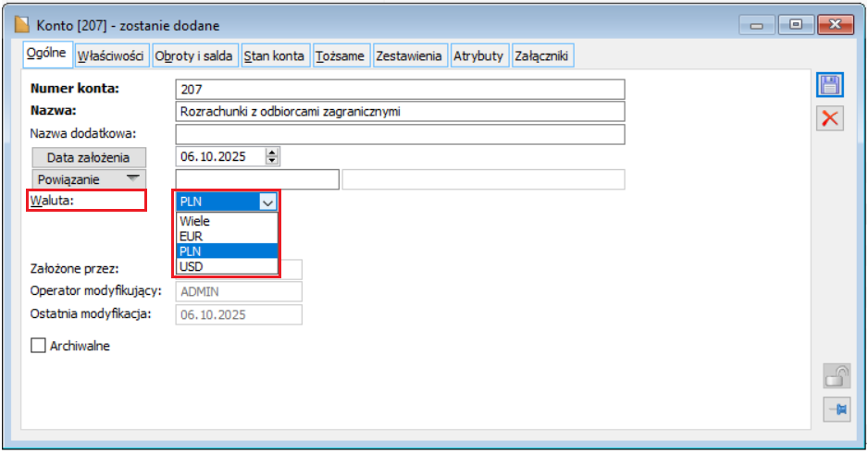Click the Konto window title folder icon
Screen dimensions: 868x453
point(21,25)
